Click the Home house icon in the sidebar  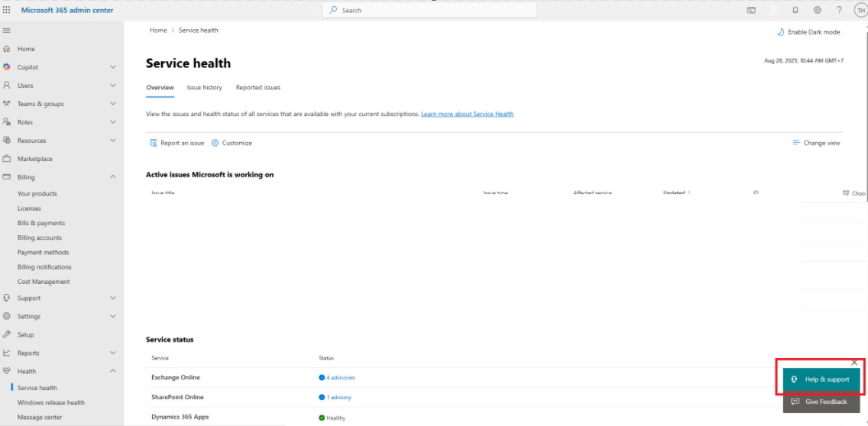coord(7,49)
